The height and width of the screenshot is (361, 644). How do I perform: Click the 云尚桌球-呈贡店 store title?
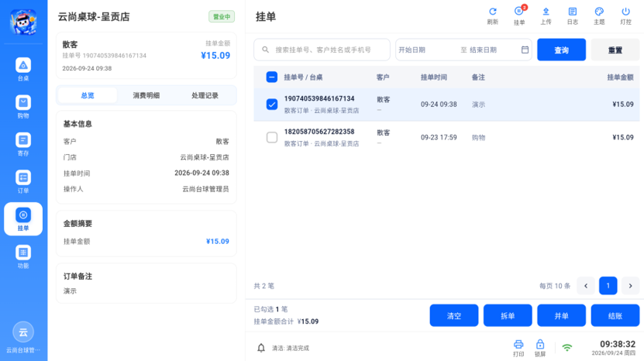point(94,17)
